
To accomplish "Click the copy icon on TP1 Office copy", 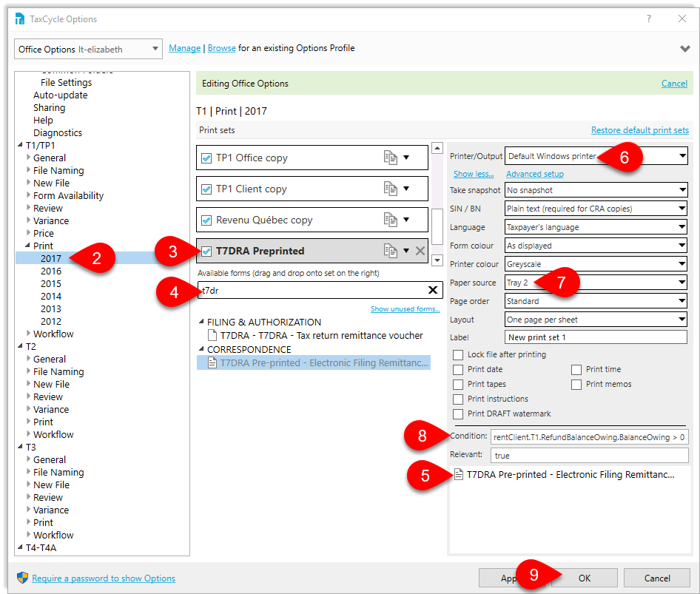I will (390, 158).
